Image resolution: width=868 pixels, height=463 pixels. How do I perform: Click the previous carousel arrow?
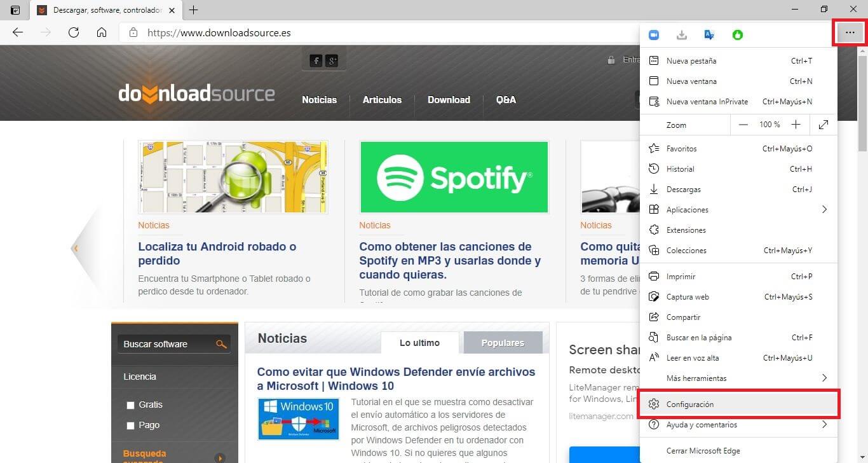tap(75, 248)
